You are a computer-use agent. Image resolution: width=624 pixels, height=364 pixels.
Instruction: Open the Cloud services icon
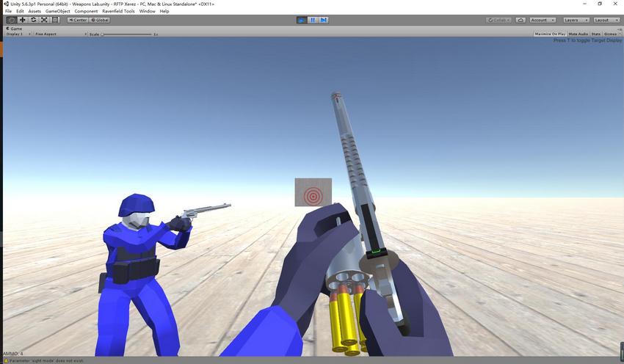[520, 20]
